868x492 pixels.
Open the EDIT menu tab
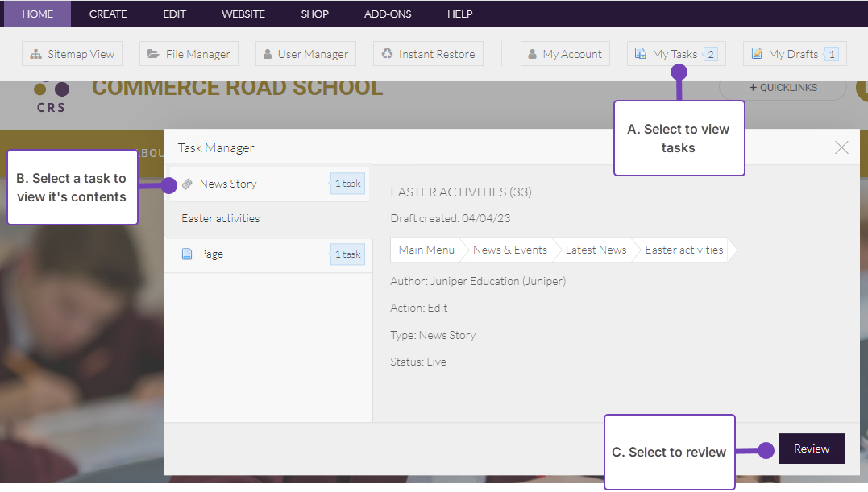click(174, 14)
